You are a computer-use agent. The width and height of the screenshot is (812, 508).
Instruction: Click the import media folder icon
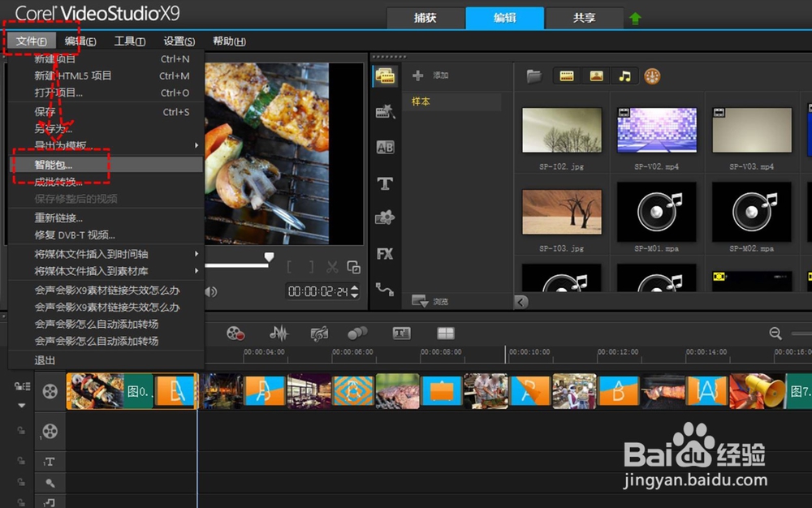click(x=534, y=76)
